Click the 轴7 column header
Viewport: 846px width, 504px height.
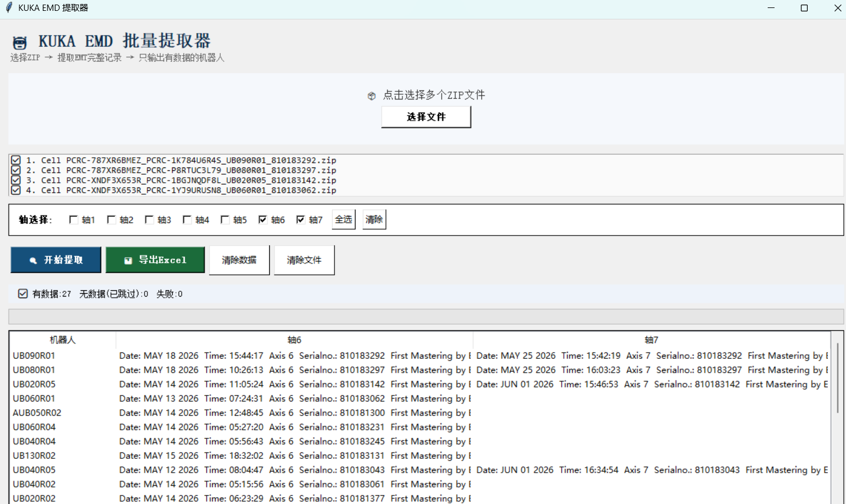pos(652,340)
